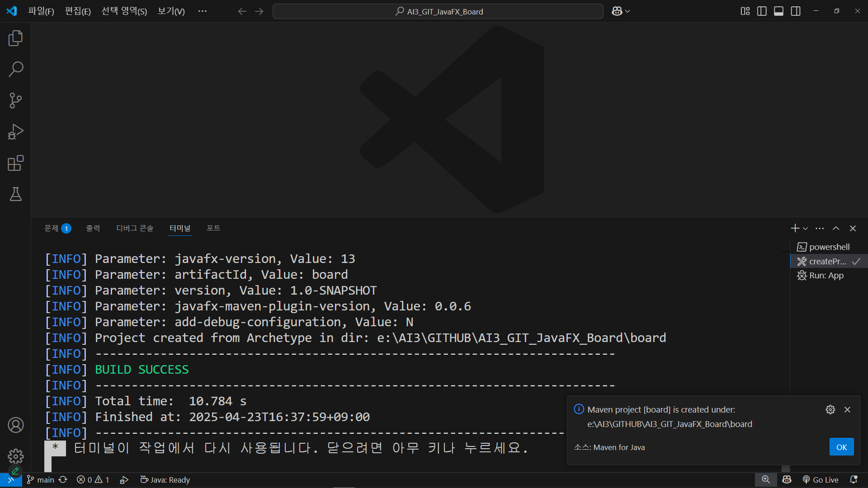Open the Copilot dropdown chevron
Image resolution: width=868 pixels, height=488 pixels.
tap(627, 11)
